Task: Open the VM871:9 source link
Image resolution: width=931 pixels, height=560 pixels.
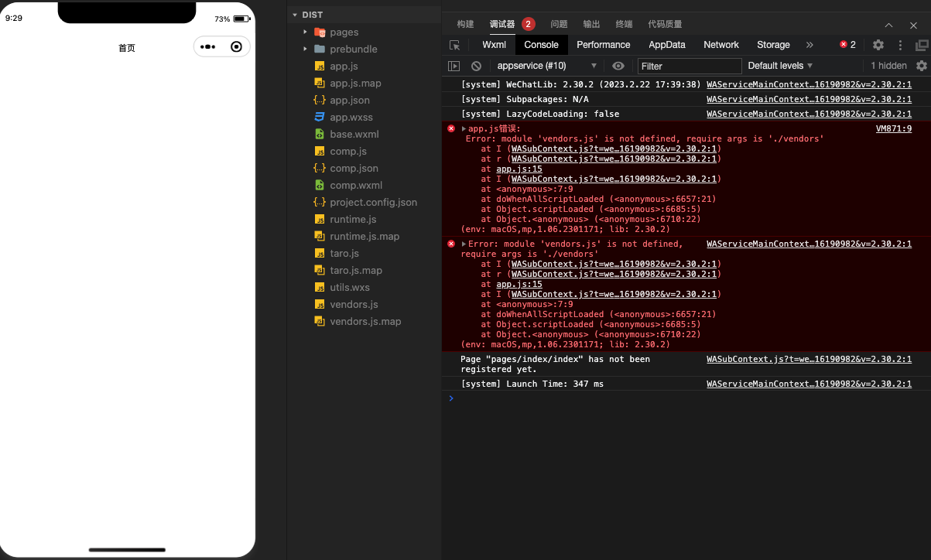Action: point(894,128)
